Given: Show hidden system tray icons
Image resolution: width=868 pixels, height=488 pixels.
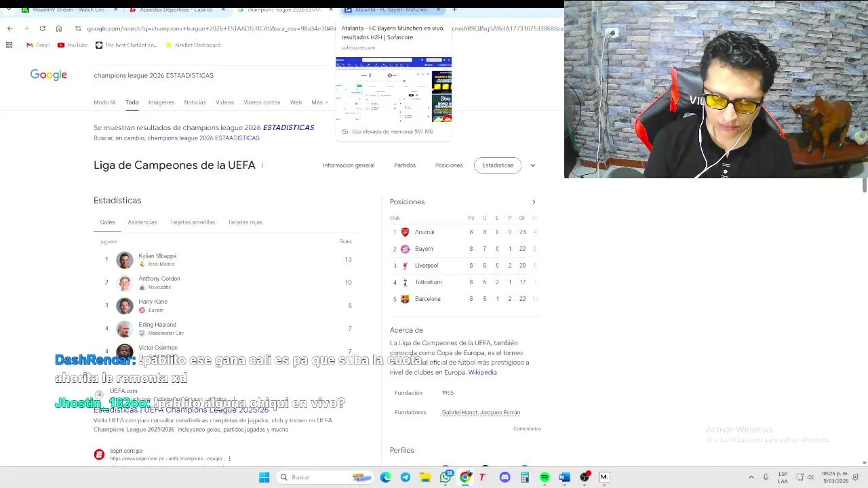Looking at the screenshot, I should pos(751,477).
